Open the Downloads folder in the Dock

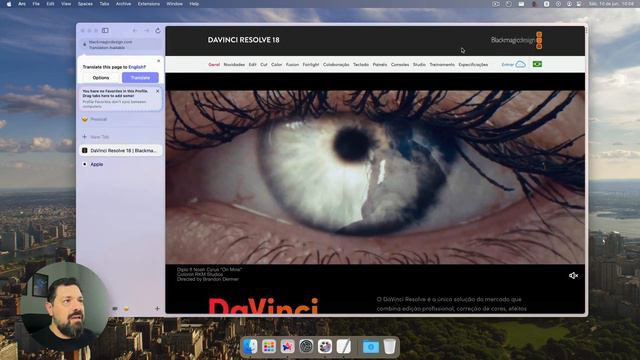(371, 347)
